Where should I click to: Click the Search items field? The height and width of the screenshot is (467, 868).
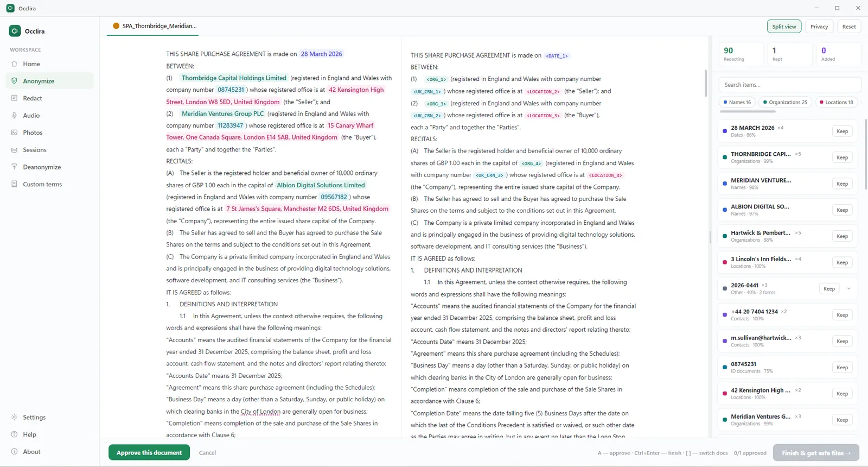point(790,85)
